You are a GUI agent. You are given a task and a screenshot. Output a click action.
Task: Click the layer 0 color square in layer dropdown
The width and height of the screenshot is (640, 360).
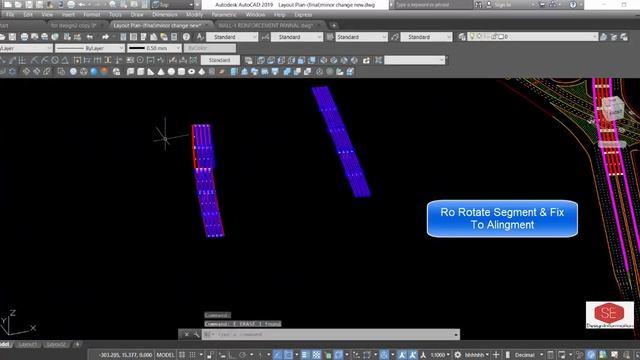coord(501,37)
